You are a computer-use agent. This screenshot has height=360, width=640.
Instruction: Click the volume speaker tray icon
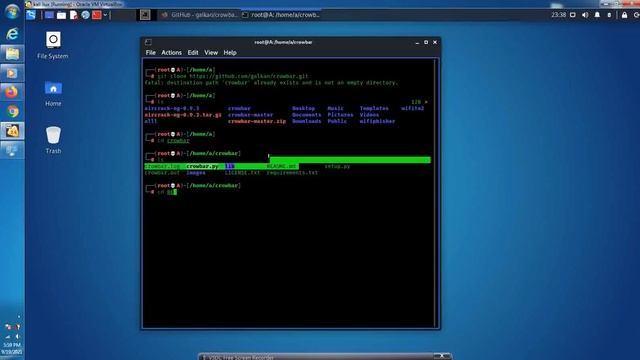585,15
